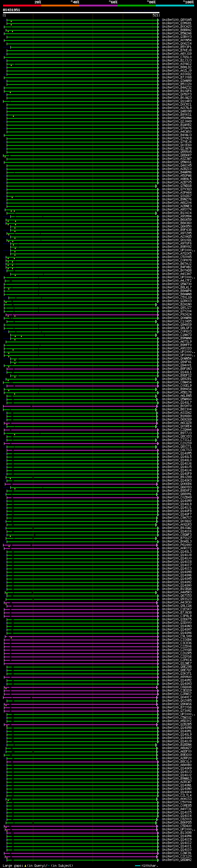The height and width of the screenshot is (868, 197).
Task: Select UniRef100_C0ME85 label
Action: coord(177,805)
